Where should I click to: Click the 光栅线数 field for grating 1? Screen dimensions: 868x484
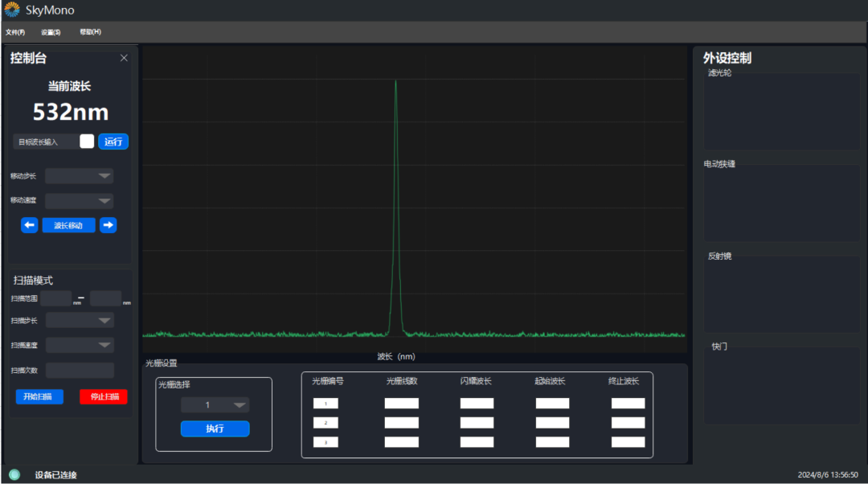pos(401,404)
